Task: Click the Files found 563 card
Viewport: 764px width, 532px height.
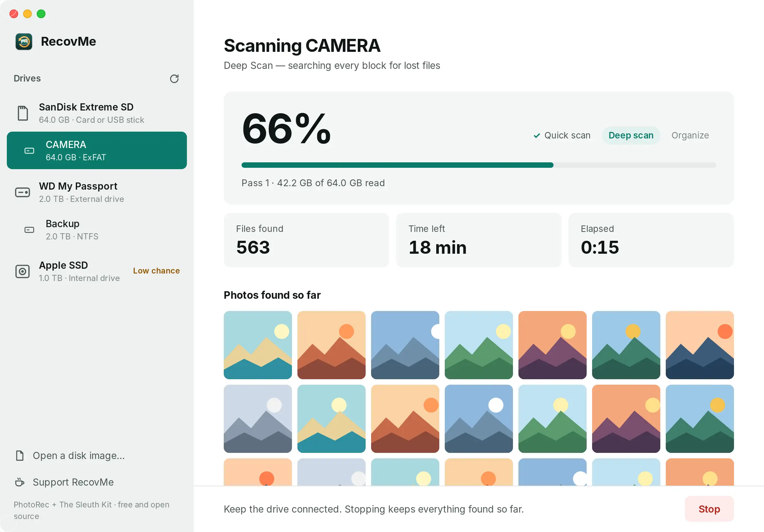Action: point(306,240)
